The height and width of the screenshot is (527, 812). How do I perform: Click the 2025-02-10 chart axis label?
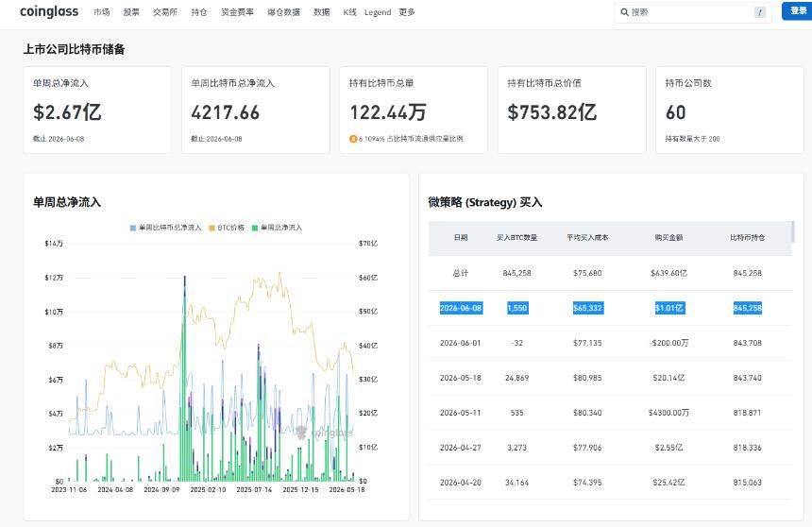click(x=208, y=489)
